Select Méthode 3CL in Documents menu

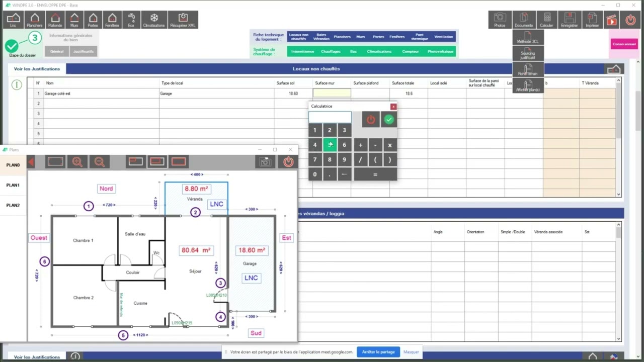point(528,37)
